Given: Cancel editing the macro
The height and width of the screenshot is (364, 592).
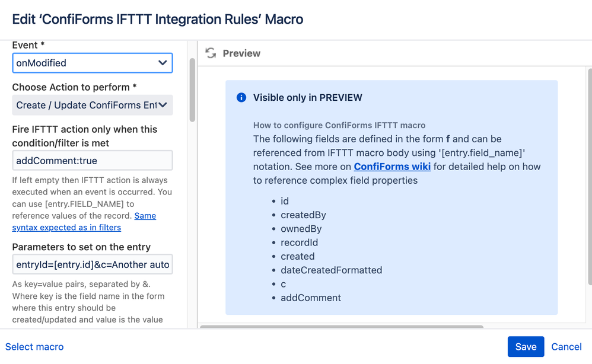Looking at the screenshot, I should pos(566,347).
